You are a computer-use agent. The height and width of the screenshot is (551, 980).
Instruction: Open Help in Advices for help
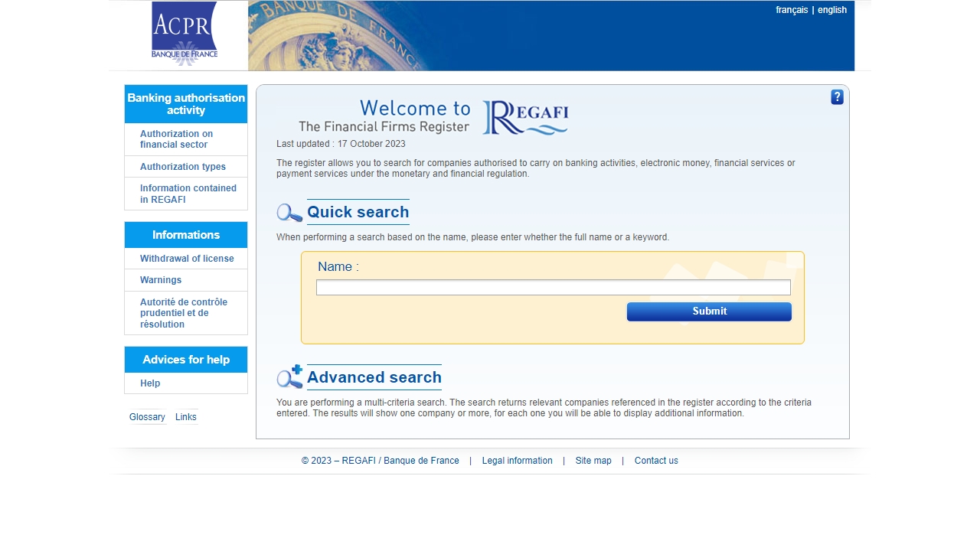pyautogui.click(x=150, y=383)
